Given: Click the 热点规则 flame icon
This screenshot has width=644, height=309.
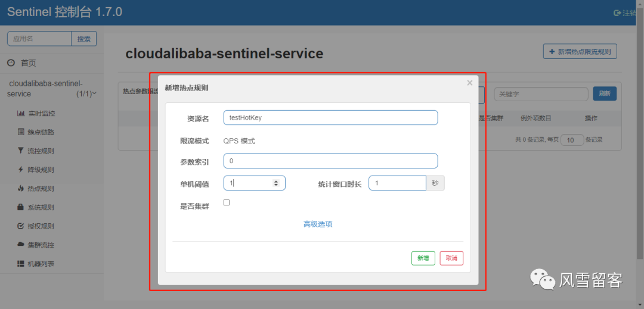Looking at the screenshot, I should point(21,189).
